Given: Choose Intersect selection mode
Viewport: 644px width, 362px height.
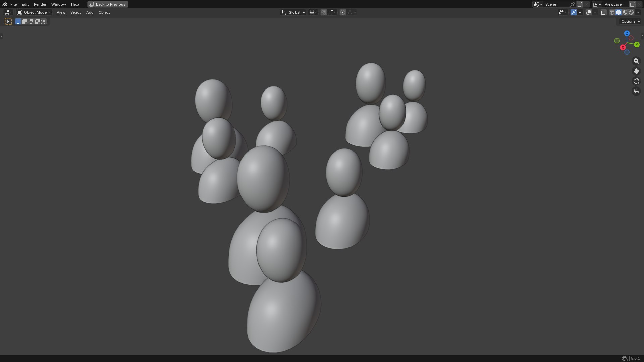Looking at the screenshot, I should coord(44,21).
